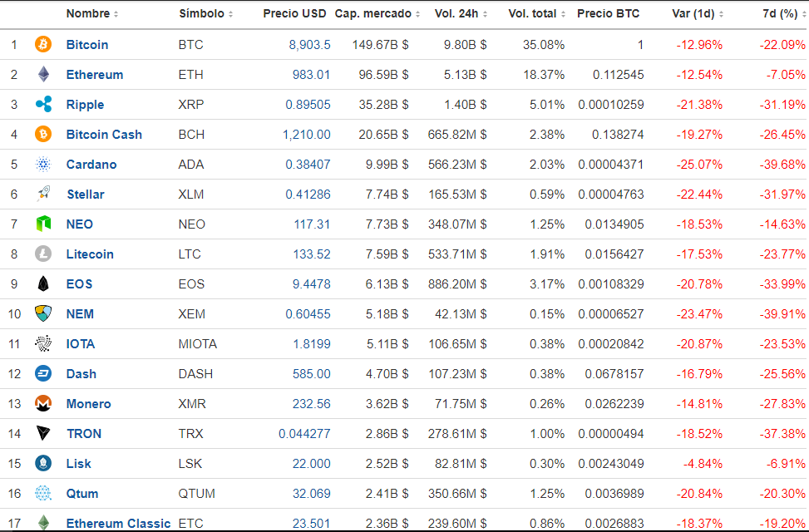
Task: Click the black EOS icon
Action: pyautogui.click(x=43, y=283)
